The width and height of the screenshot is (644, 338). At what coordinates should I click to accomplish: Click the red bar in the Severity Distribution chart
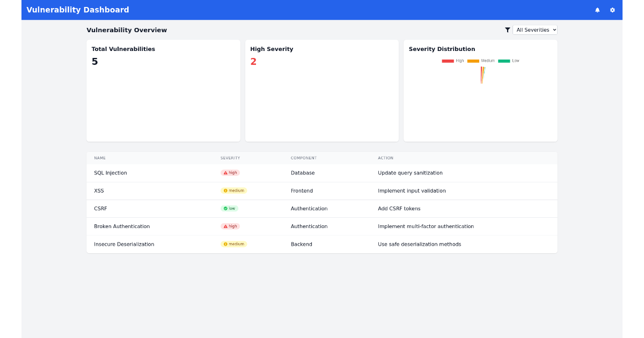482,74
